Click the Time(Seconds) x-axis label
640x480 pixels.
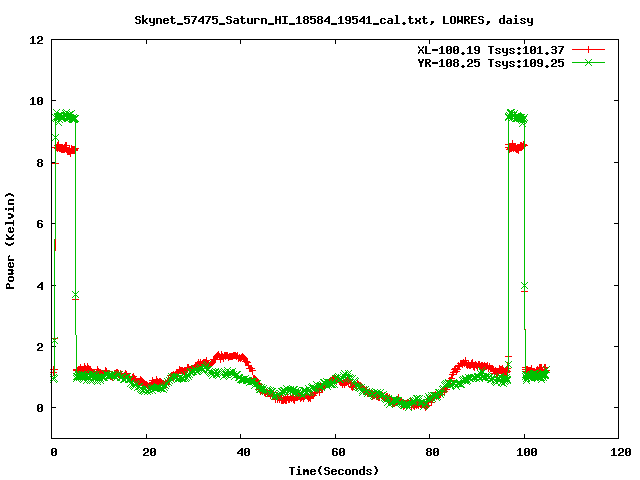pyautogui.click(x=333, y=471)
